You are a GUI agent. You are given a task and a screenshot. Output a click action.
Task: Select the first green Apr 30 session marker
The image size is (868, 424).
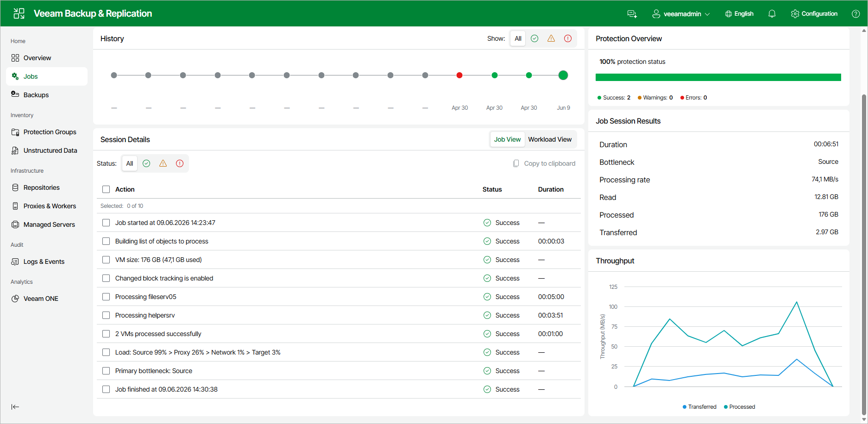pyautogui.click(x=495, y=75)
